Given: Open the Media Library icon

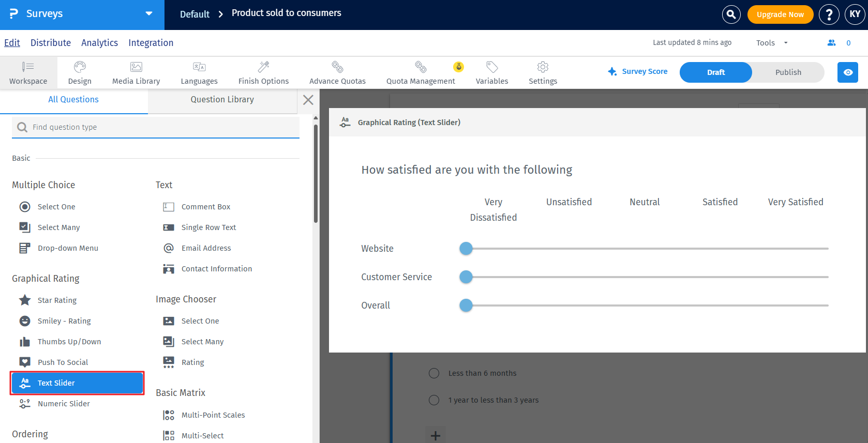Looking at the screenshot, I should point(136,67).
